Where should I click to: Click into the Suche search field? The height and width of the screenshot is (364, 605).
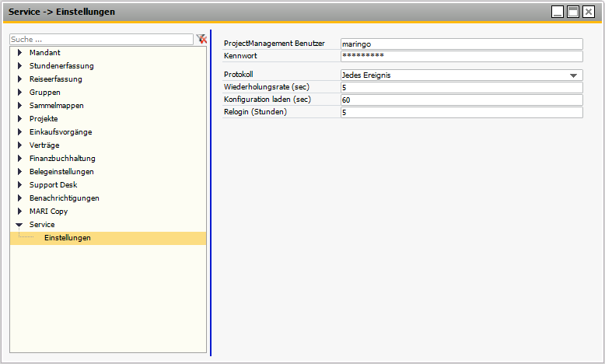[101, 39]
